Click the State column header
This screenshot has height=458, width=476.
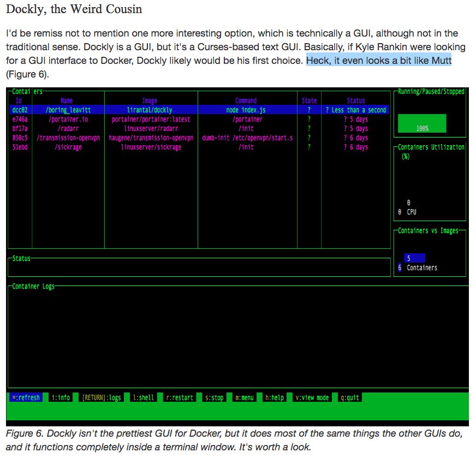309,100
